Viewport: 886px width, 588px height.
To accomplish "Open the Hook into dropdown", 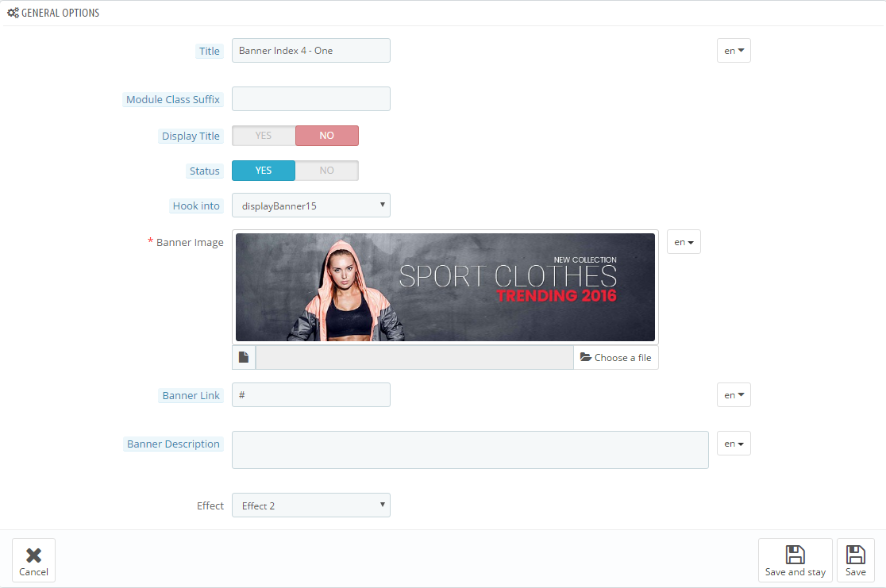I will pyautogui.click(x=310, y=206).
